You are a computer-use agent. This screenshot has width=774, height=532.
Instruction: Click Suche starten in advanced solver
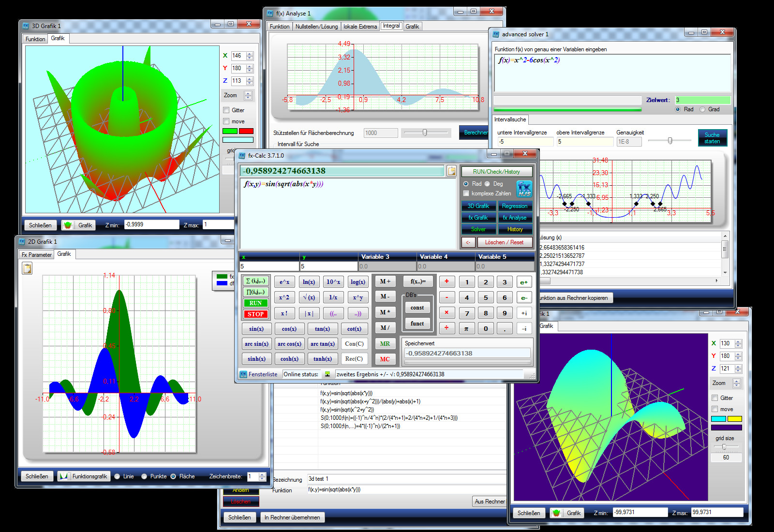point(712,138)
